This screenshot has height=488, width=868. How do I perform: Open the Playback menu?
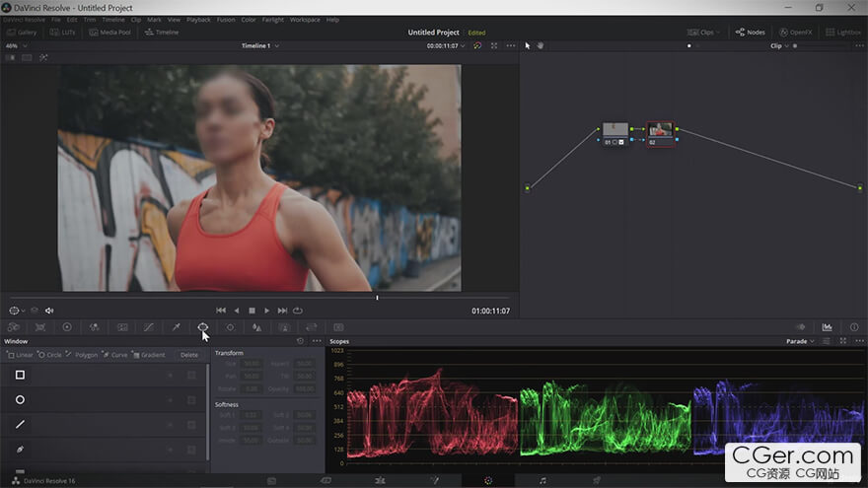tap(198, 20)
